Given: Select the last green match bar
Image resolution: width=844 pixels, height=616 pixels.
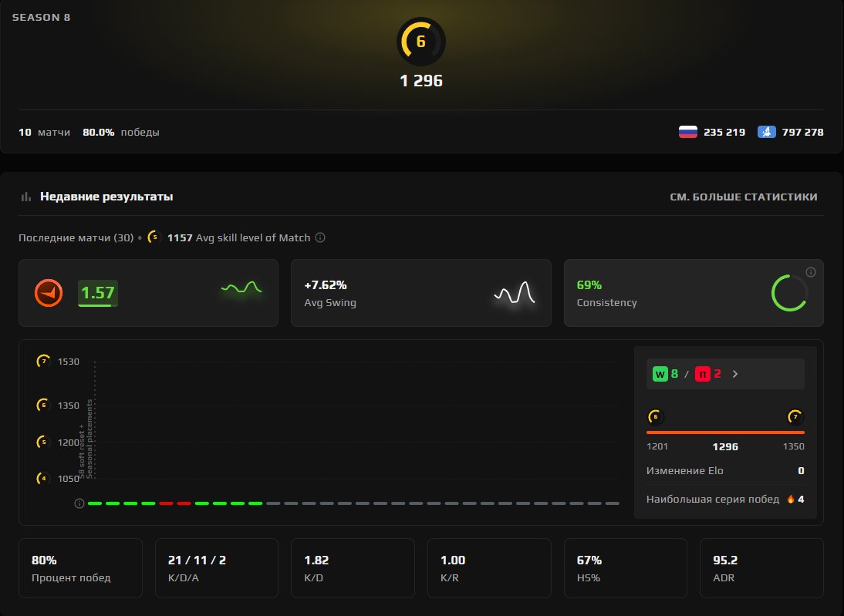Looking at the screenshot, I should 255,503.
